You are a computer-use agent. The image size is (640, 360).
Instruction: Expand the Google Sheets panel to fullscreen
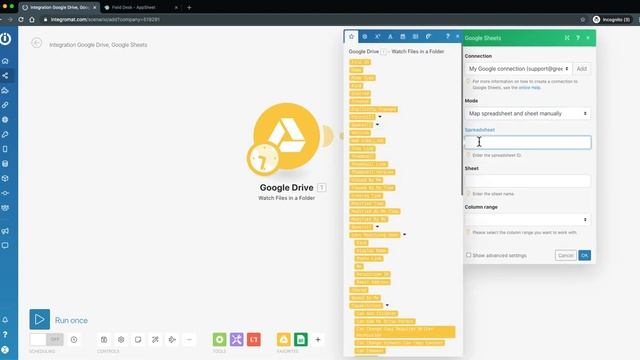click(x=567, y=38)
